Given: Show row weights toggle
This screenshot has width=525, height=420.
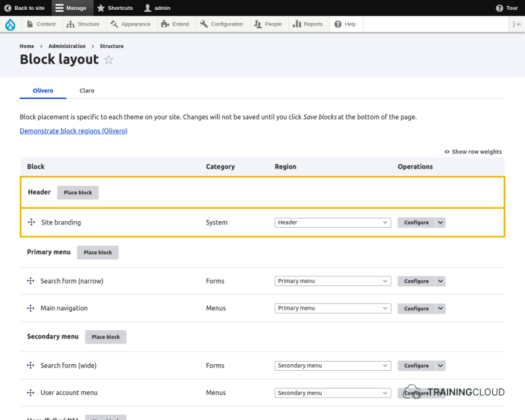Looking at the screenshot, I should (473, 152).
